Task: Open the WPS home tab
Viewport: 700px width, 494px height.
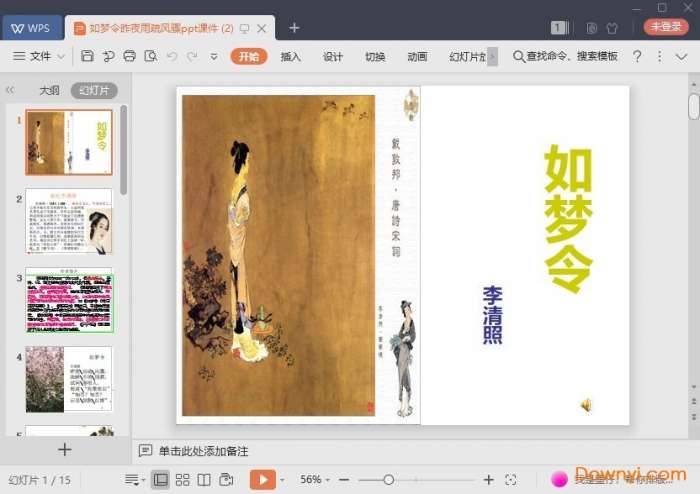Action: 32,28
